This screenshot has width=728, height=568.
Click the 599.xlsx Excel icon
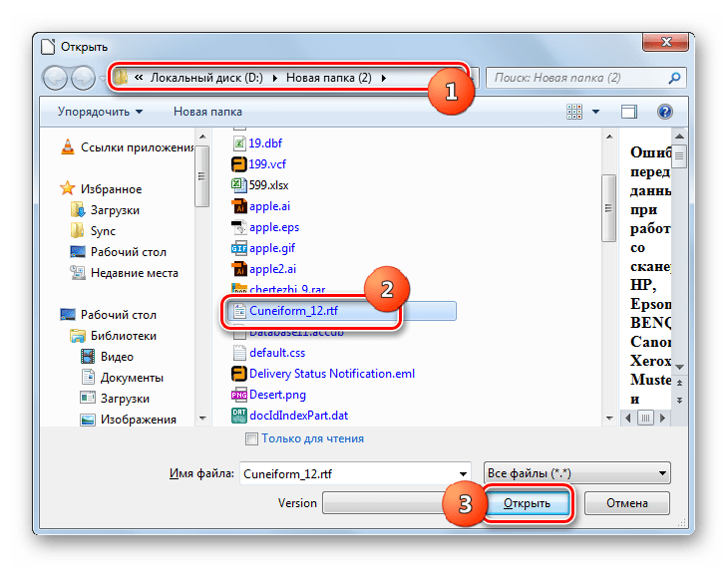(238, 184)
